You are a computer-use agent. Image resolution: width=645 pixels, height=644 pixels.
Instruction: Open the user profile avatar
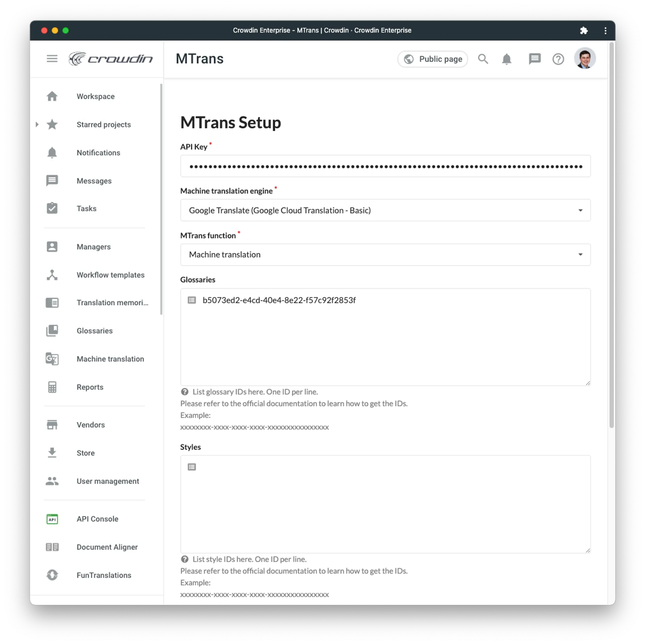tap(585, 58)
